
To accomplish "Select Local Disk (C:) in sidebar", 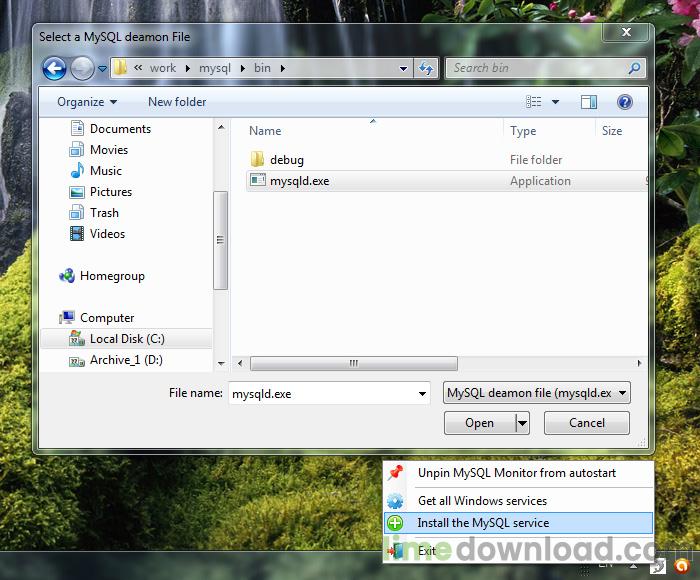I will [126, 339].
